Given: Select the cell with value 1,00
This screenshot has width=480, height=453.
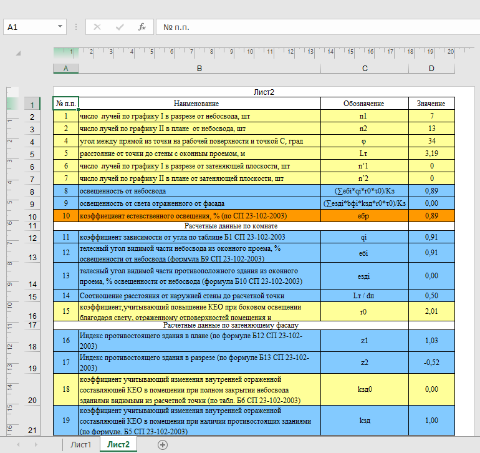Looking at the screenshot, I should pyautogui.click(x=431, y=420).
